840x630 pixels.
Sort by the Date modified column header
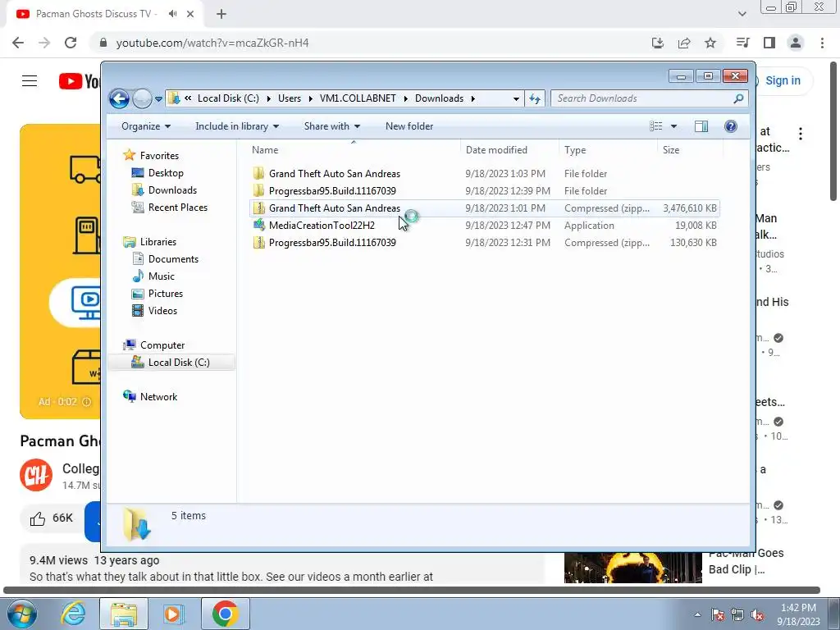point(509,150)
